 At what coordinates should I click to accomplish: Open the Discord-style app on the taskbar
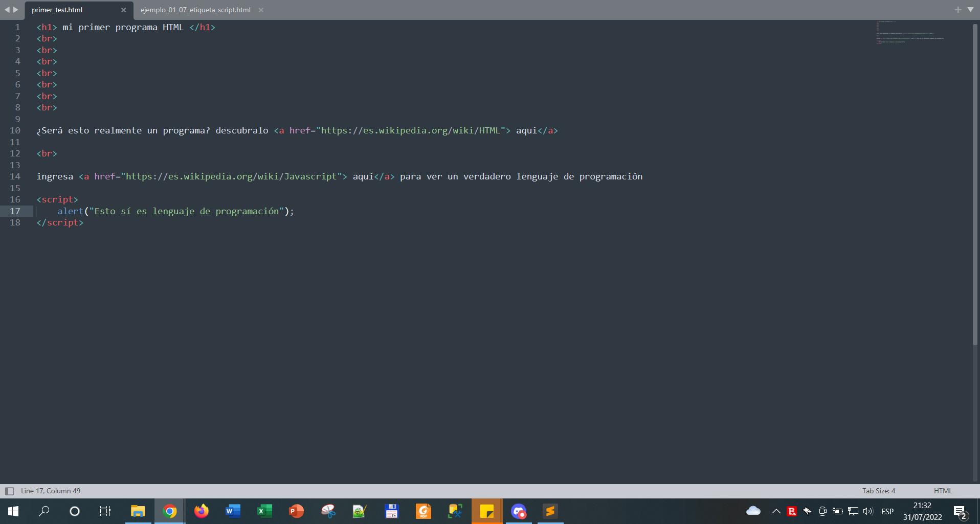[x=519, y=511]
